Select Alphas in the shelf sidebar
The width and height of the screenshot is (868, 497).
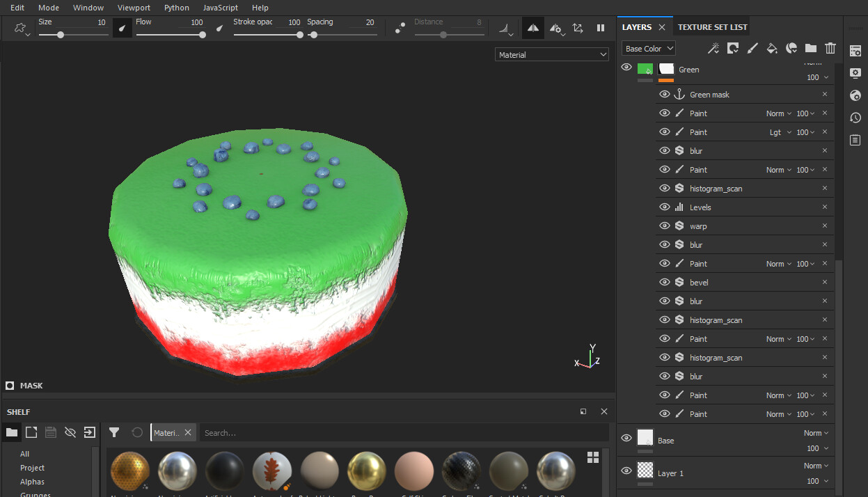coord(32,481)
